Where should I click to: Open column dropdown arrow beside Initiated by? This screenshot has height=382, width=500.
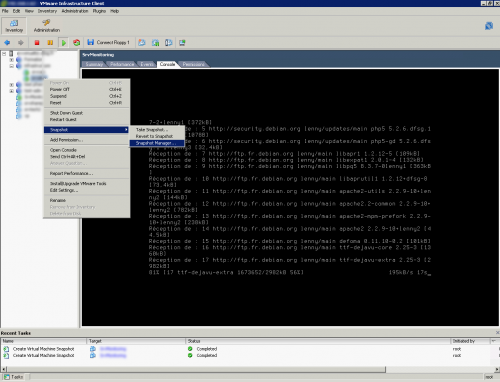494,341
